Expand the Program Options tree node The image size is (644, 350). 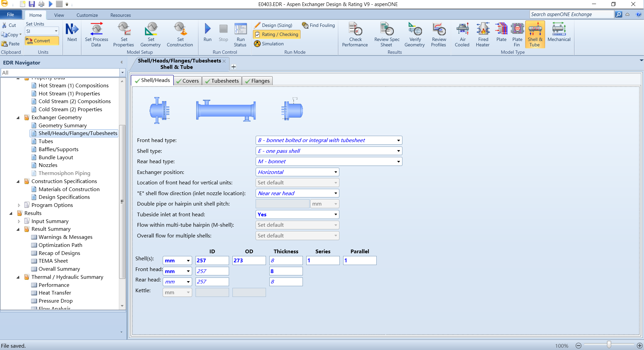tap(19, 205)
